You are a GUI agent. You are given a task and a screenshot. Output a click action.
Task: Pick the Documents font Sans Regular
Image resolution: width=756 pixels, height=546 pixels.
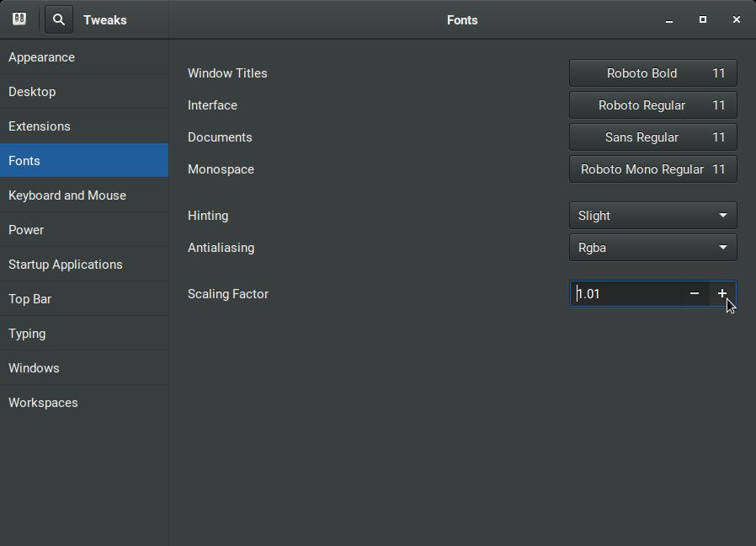pyautogui.click(x=652, y=137)
